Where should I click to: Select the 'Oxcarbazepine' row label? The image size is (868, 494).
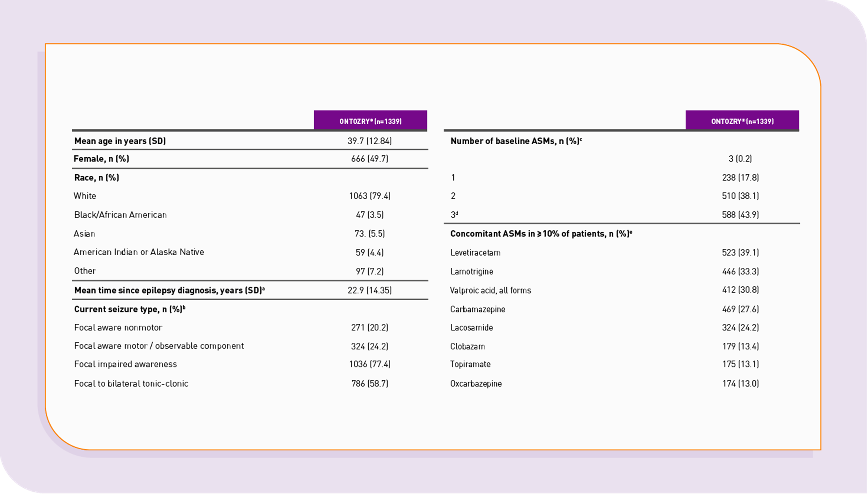click(x=476, y=384)
